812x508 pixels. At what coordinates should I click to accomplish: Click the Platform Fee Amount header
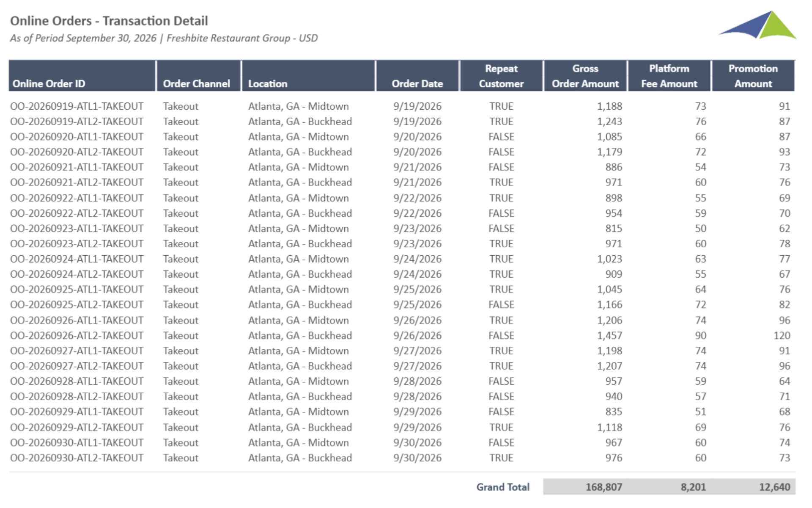tap(669, 76)
